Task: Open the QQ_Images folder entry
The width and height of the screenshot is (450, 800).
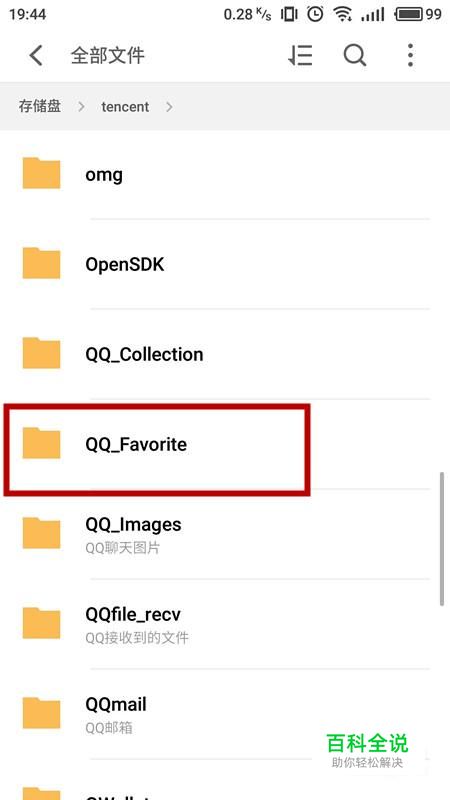Action: (x=225, y=534)
